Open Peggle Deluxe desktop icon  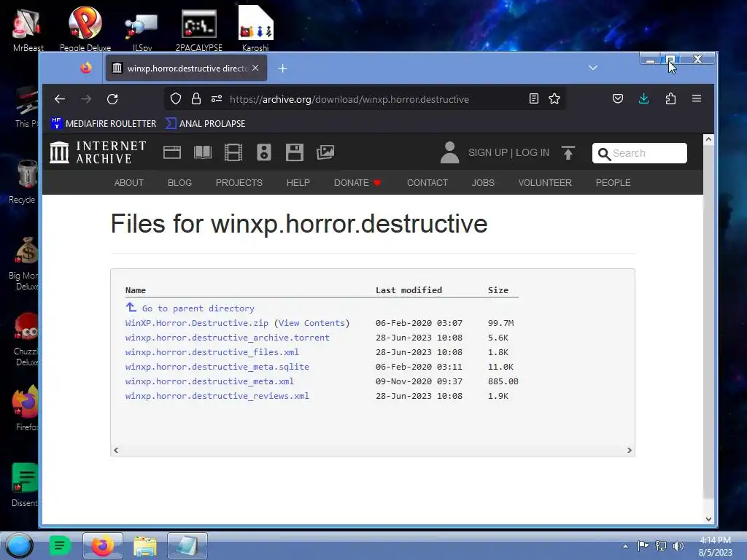pos(85,28)
